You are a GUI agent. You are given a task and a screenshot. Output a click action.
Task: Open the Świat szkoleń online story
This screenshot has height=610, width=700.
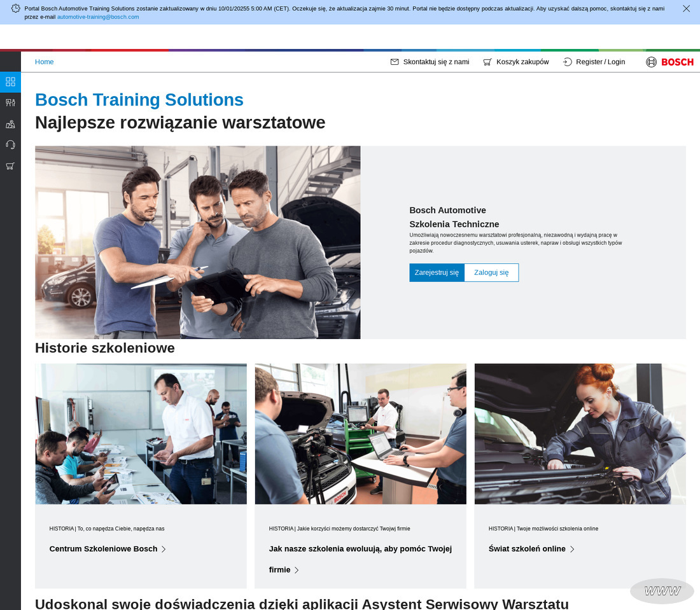(x=527, y=549)
